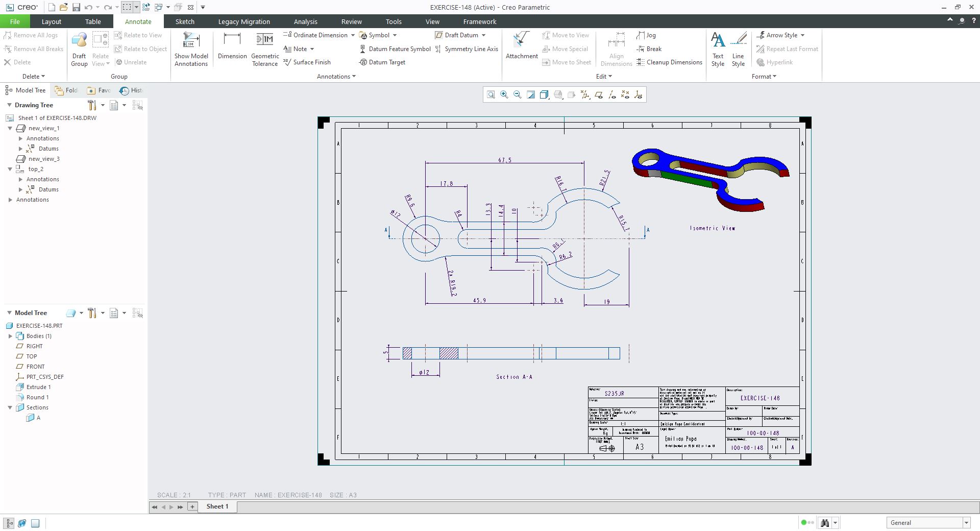Switch to the Framework tab
The width and height of the screenshot is (980, 531).
click(480, 21)
